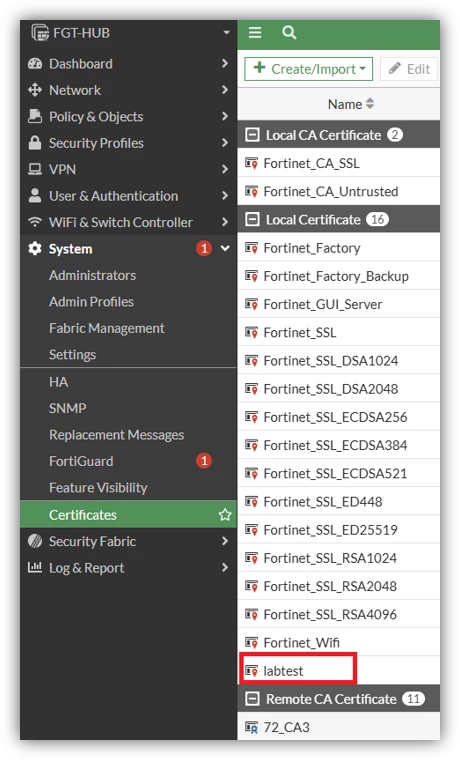Open Fabric Management menu item

coord(107,328)
